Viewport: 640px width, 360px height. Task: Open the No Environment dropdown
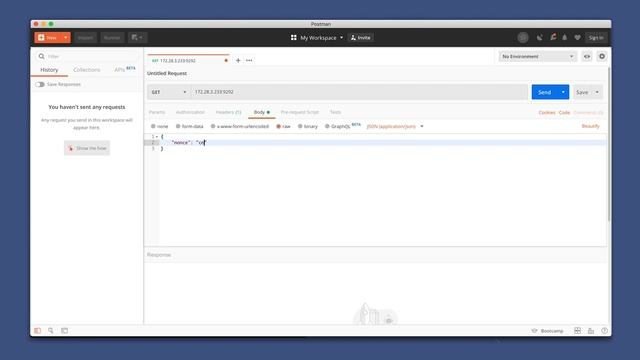[x=538, y=56]
